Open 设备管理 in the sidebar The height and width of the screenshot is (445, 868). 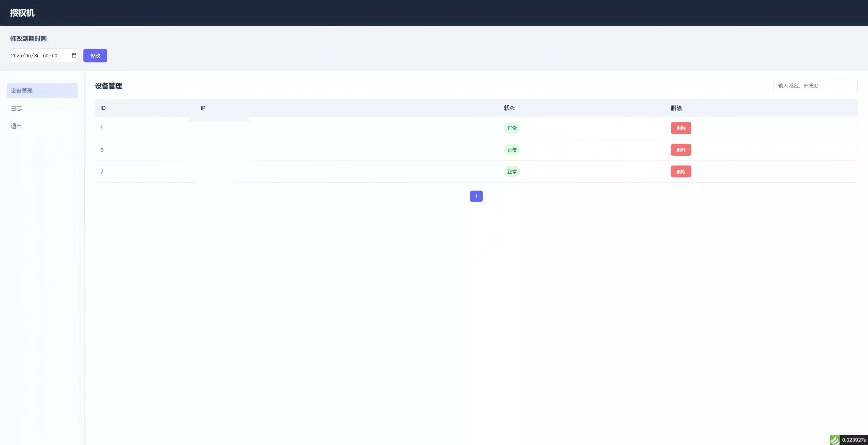(x=42, y=91)
